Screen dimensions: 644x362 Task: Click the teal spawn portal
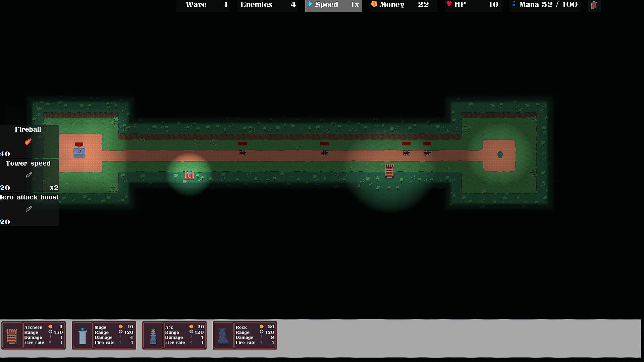click(500, 155)
